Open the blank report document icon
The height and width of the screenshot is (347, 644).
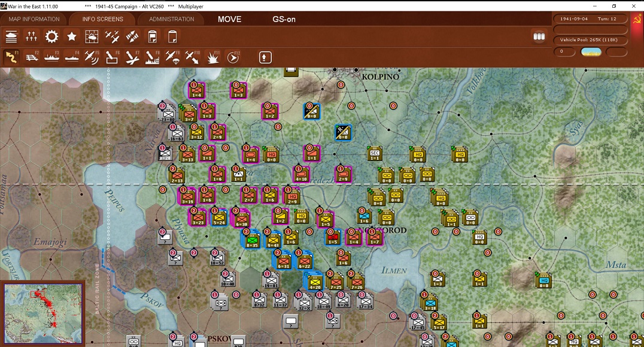[172, 37]
